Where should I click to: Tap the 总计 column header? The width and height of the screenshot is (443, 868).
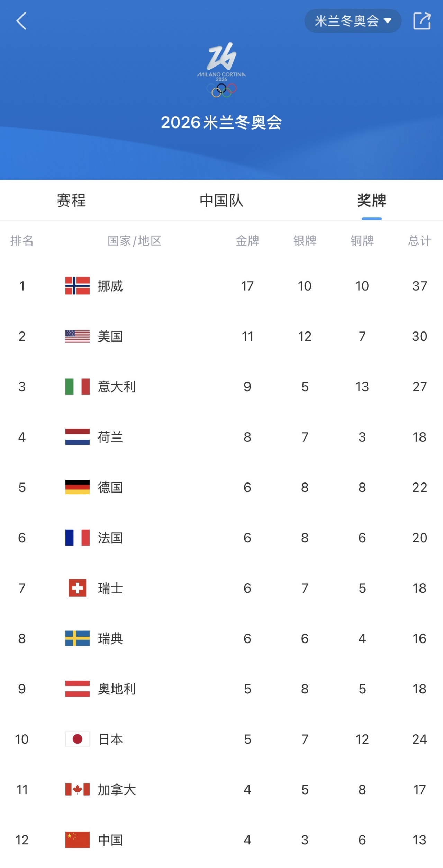point(419,241)
